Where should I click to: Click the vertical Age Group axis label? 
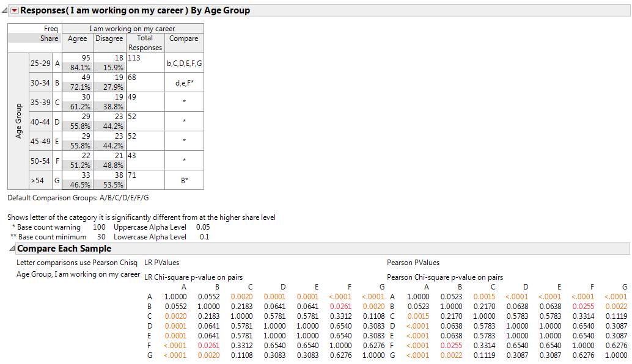(18, 121)
